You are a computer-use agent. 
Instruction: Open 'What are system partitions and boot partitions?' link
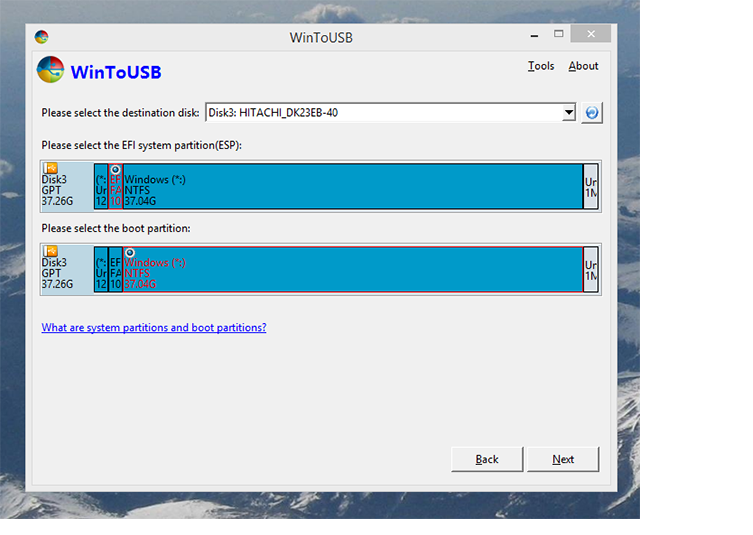(x=154, y=328)
